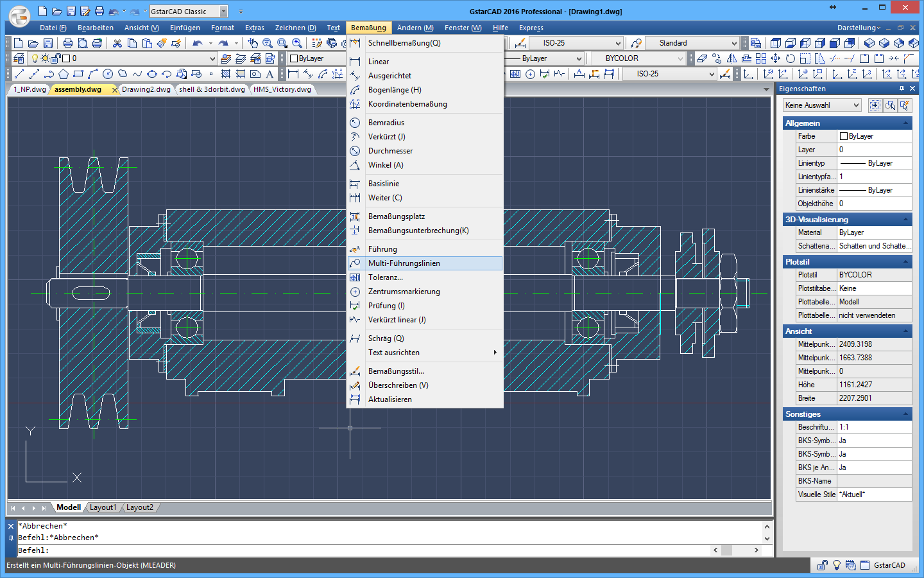Select the Hatch tool

(x=226, y=74)
